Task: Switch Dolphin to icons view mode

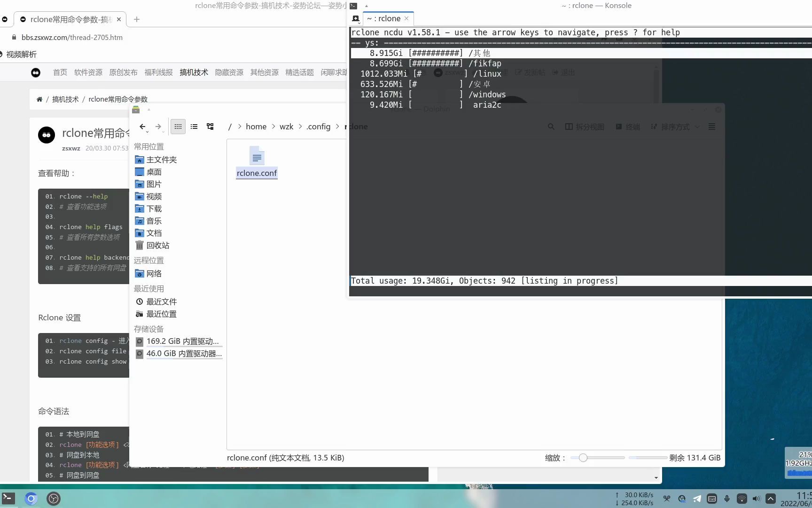Action: (x=178, y=127)
